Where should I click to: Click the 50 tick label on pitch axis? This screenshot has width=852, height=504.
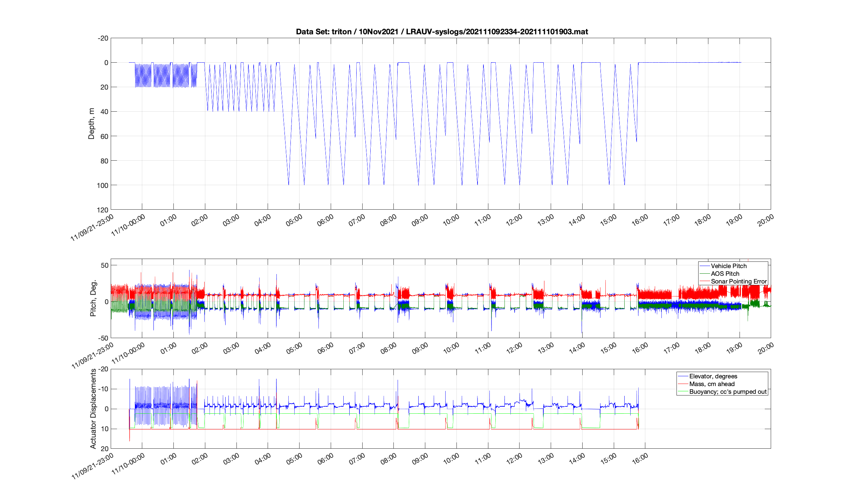pyautogui.click(x=104, y=265)
